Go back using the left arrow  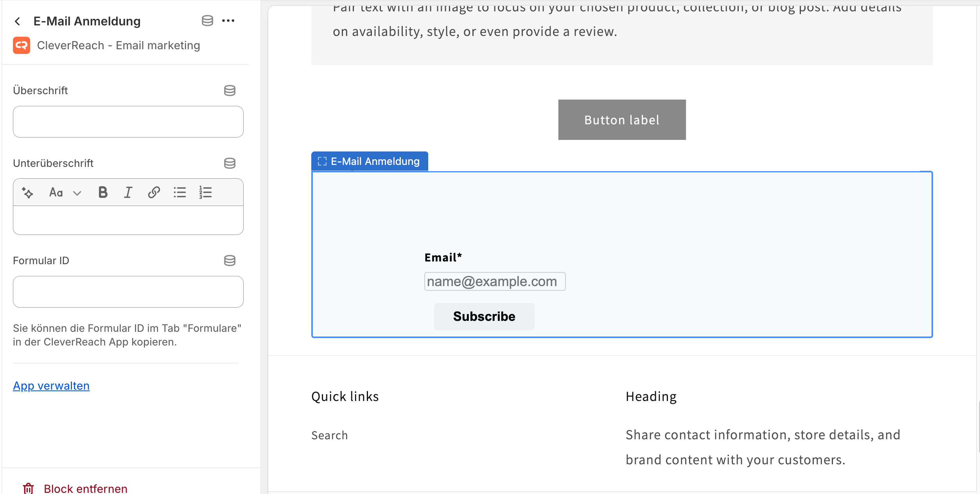click(x=17, y=21)
